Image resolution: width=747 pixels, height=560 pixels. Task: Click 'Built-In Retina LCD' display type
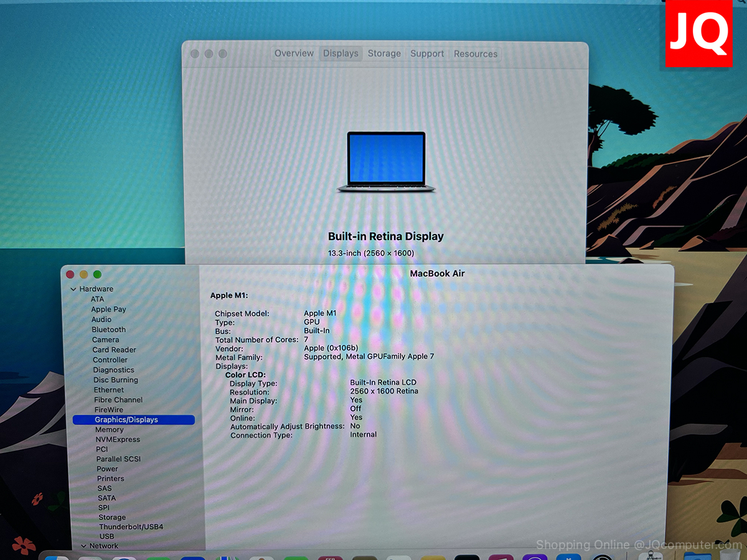click(x=383, y=383)
